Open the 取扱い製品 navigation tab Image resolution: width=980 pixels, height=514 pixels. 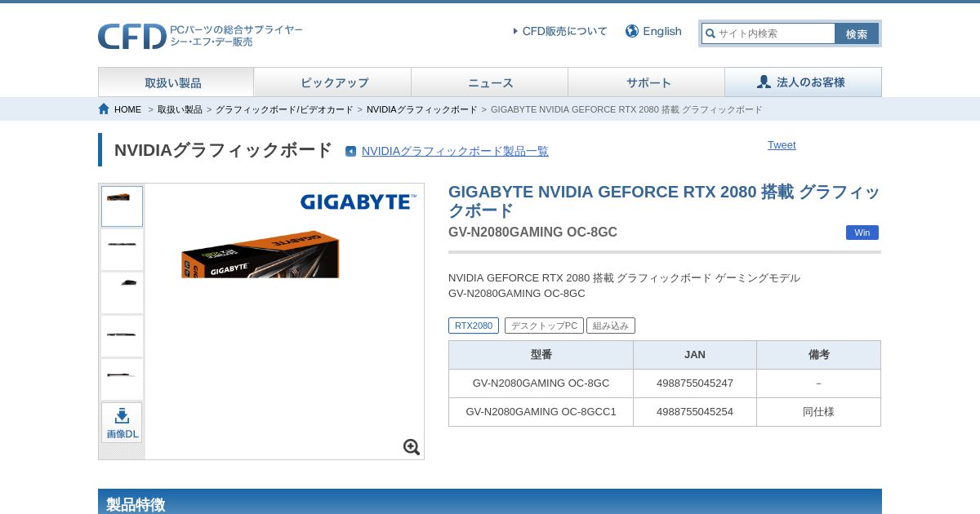(x=176, y=82)
